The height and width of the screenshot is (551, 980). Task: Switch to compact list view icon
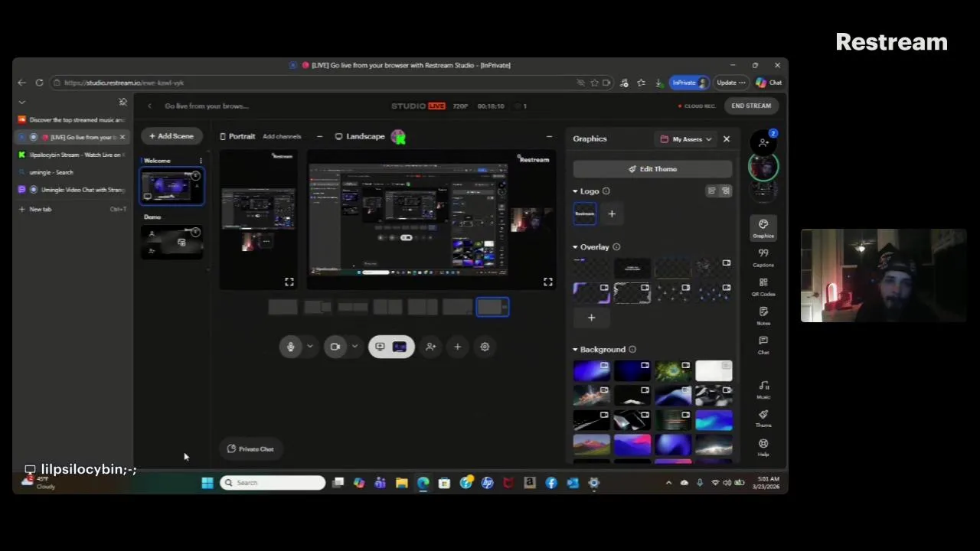pos(711,191)
